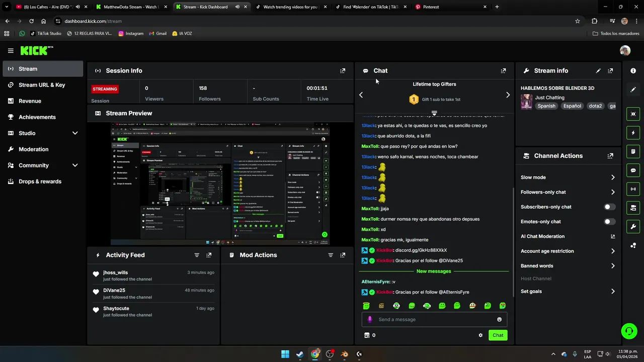Enable Subscribers-only chat toggle
Screen dimensions: 644x362
[x=609, y=207]
